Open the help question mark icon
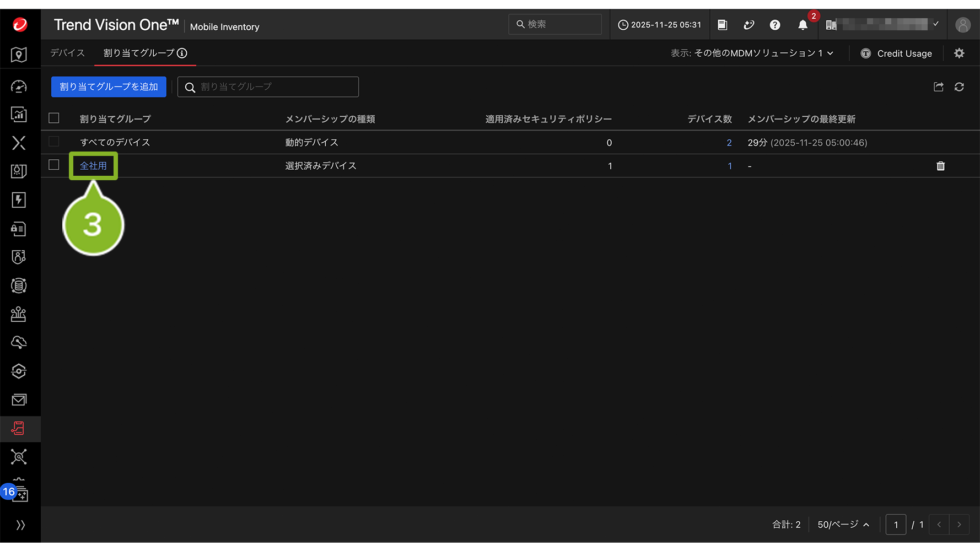The height and width of the screenshot is (551, 980). pyautogui.click(x=775, y=25)
